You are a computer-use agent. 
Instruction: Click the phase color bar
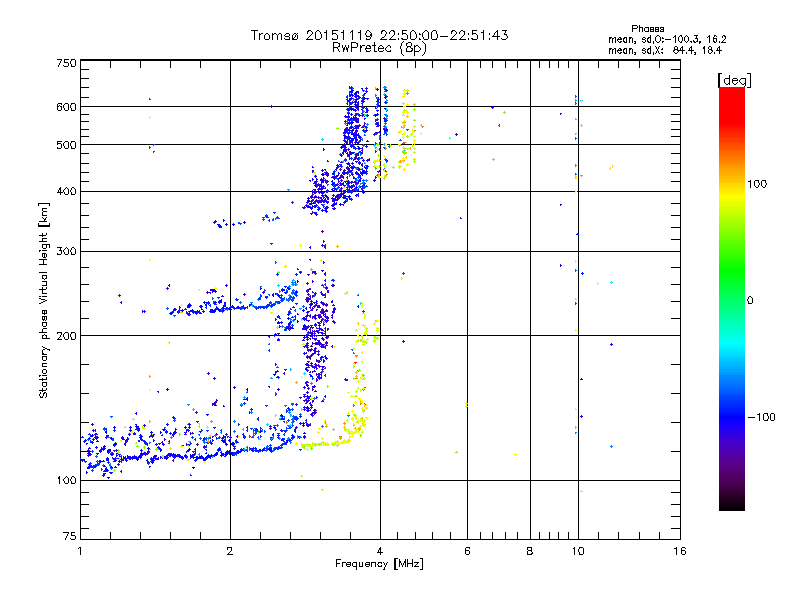coord(732,298)
